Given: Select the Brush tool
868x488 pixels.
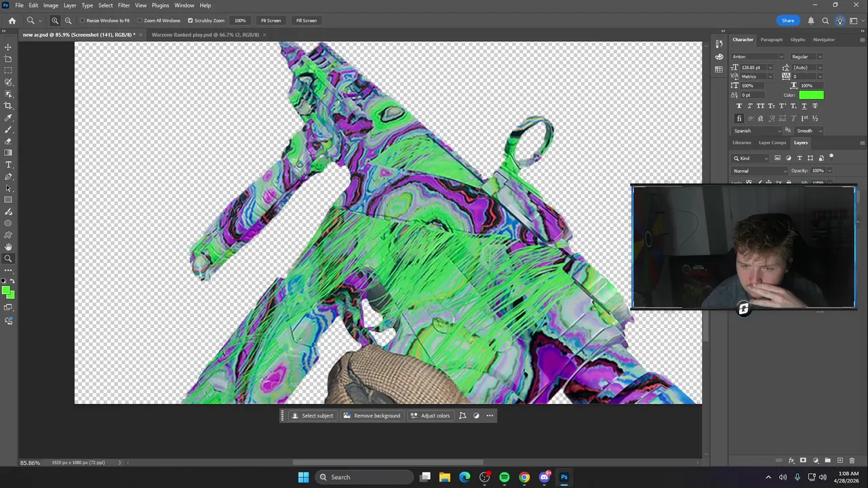Looking at the screenshot, I should click(8, 129).
